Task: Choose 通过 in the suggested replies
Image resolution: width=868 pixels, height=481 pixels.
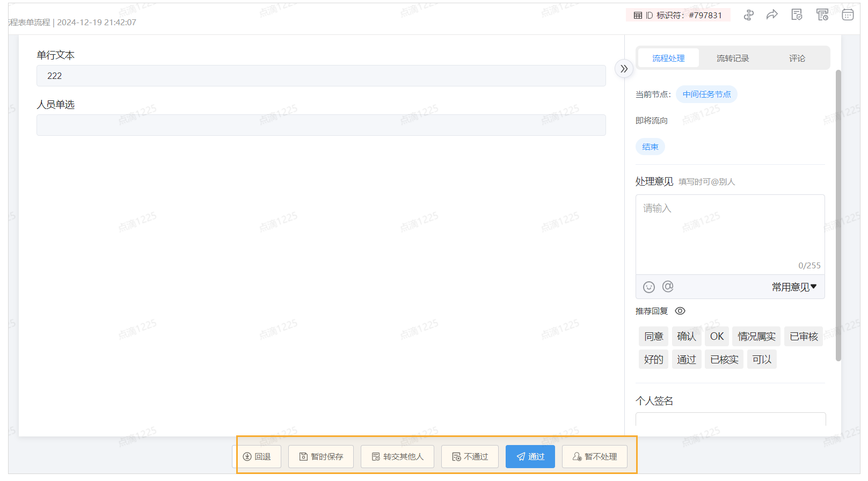Action: tap(687, 360)
